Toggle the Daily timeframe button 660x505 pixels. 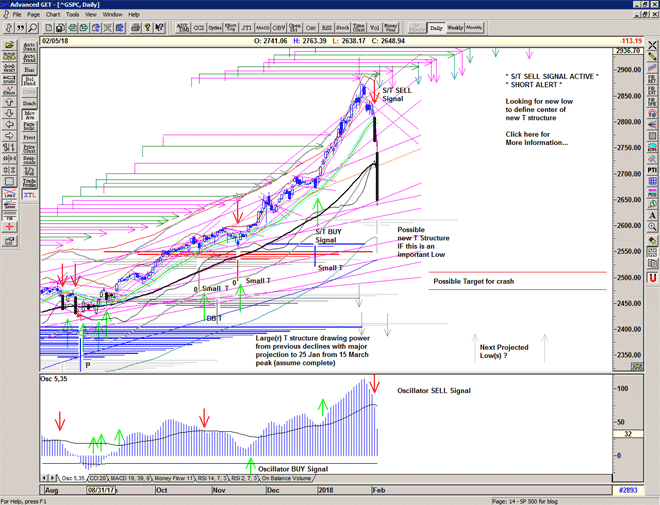(435, 28)
